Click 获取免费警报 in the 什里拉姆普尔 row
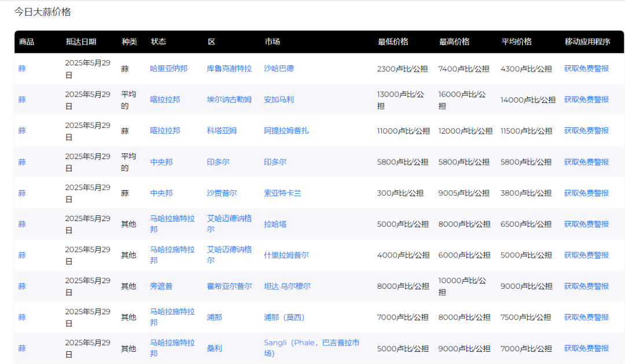Image resolution: width=625 pixels, height=364 pixels. [586, 255]
